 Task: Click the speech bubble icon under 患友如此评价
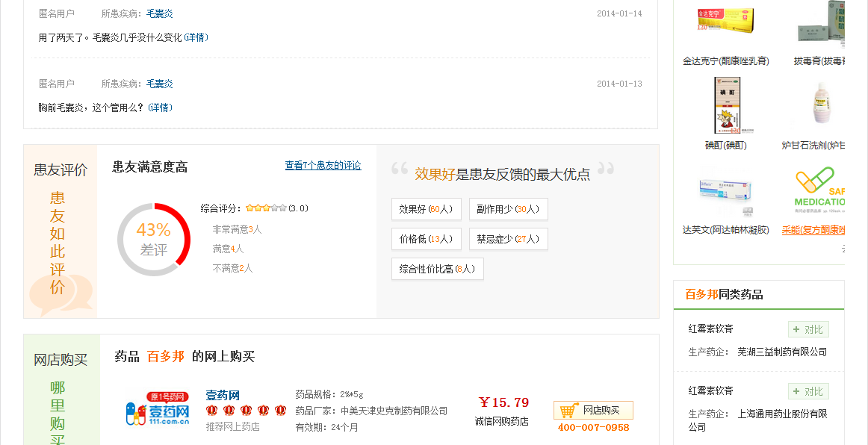pyautogui.click(x=61, y=296)
